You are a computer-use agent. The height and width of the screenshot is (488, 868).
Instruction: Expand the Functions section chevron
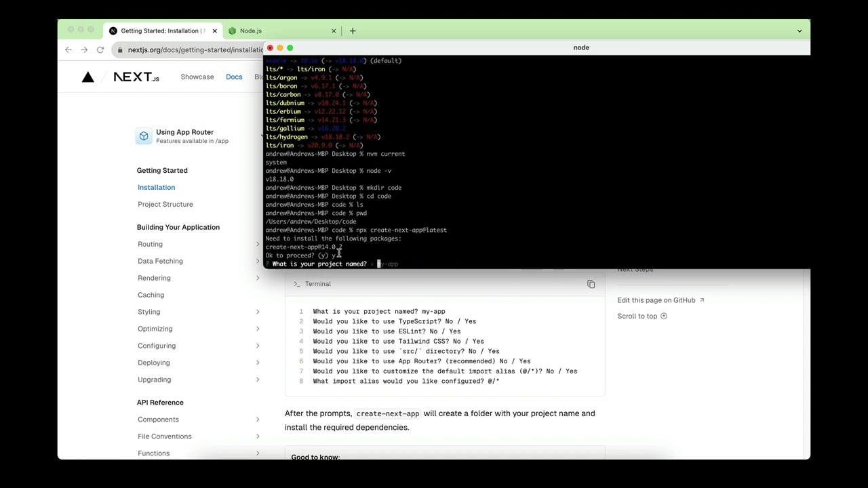pos(258,453)
